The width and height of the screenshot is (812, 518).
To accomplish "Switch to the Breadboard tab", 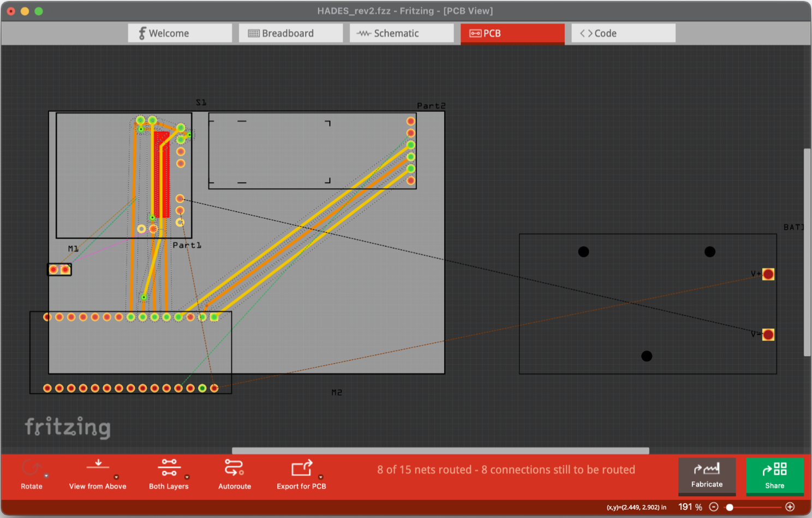I will point(290,33).
